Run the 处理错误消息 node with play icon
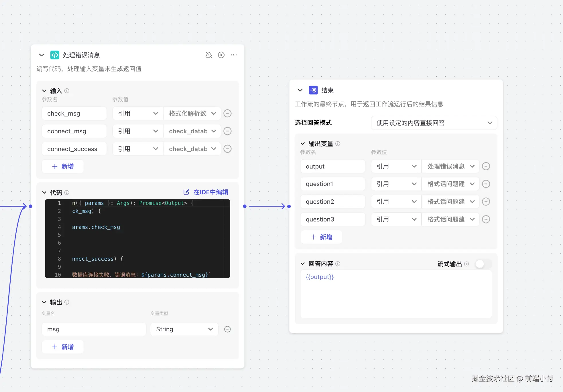This screenshot has width=563, height=392. click(x=221, y=55)
